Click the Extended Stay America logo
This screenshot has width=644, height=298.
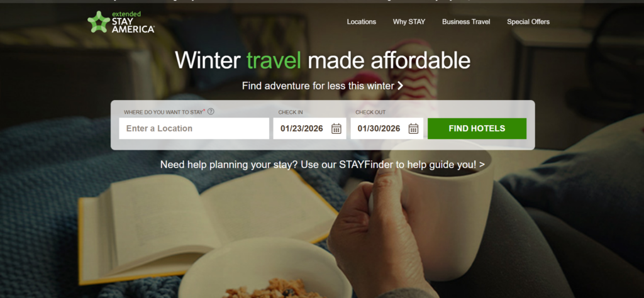(x=121, y=22)
